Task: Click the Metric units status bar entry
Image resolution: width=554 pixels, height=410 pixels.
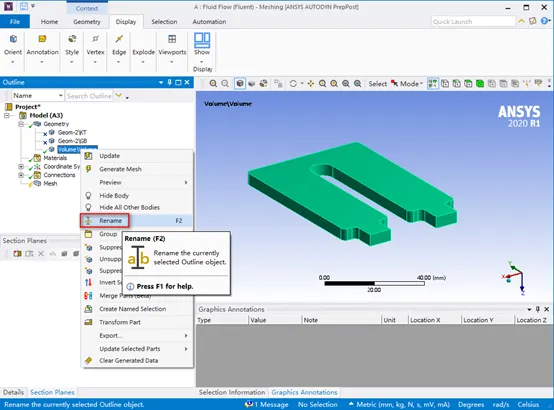Action: pos(399,404)
